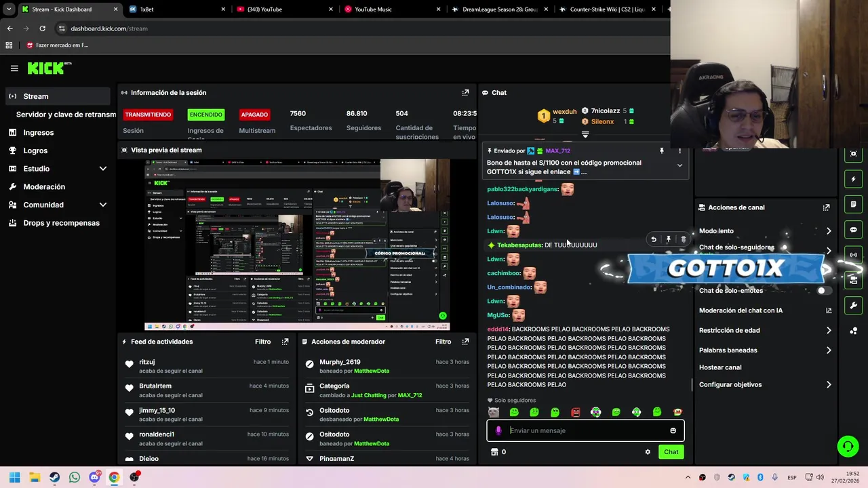Click the broadcast signal icon in right sidebar

(853, 255)
